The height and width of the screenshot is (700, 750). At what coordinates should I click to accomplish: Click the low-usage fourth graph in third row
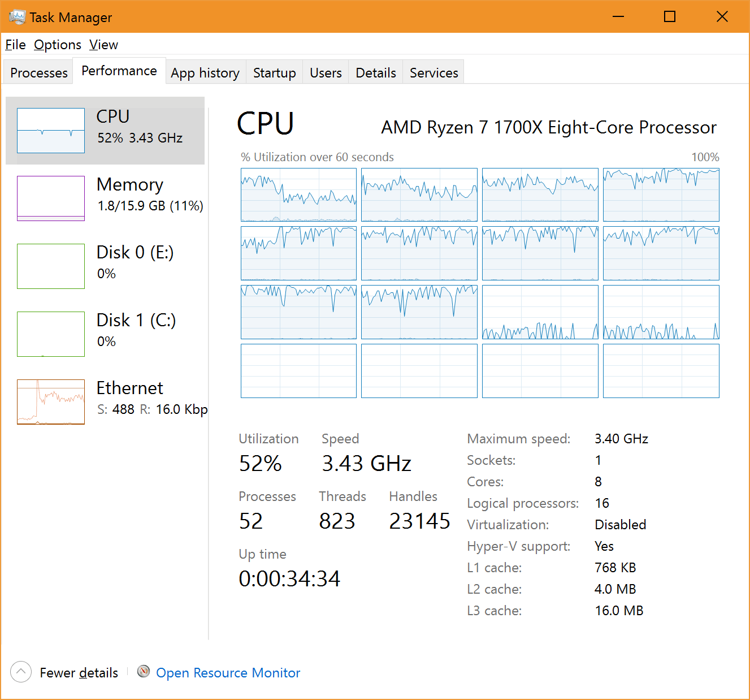(661, 312)
